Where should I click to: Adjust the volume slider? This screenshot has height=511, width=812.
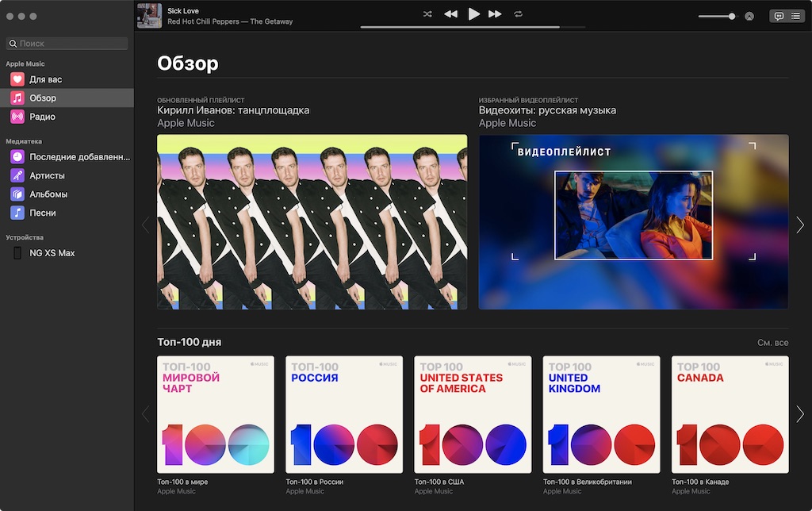pyautogui.click(x=717, y=16)
